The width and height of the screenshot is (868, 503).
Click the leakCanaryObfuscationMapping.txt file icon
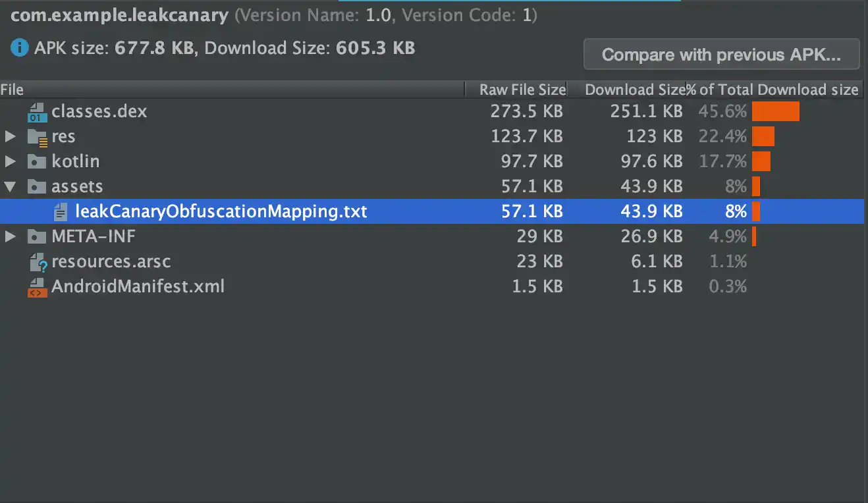point(61,211)
